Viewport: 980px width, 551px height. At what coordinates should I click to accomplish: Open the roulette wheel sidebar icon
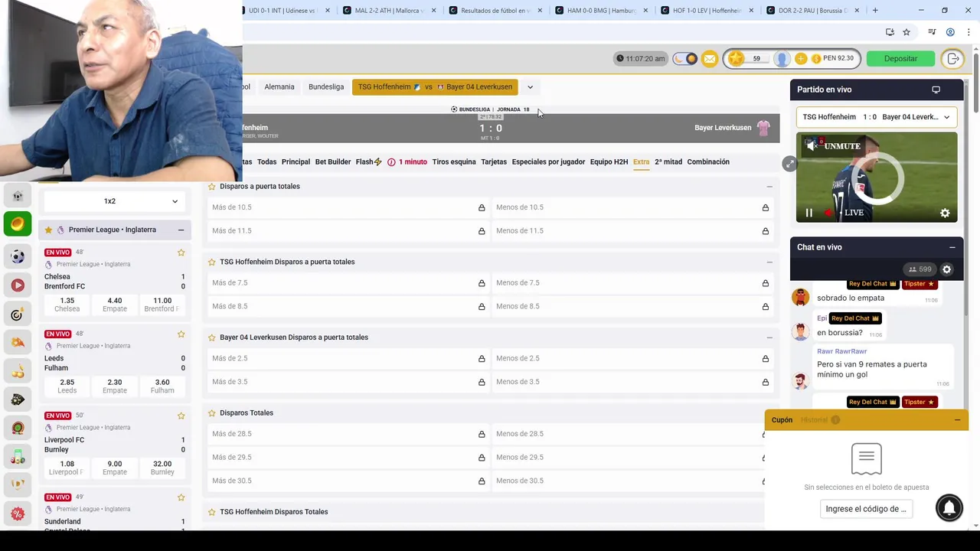(18, 429)
